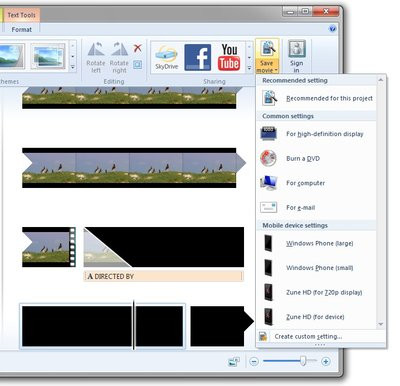400x386 pixels.
Task: Zoom in timeline with plus button
Action: pos(326,361)
